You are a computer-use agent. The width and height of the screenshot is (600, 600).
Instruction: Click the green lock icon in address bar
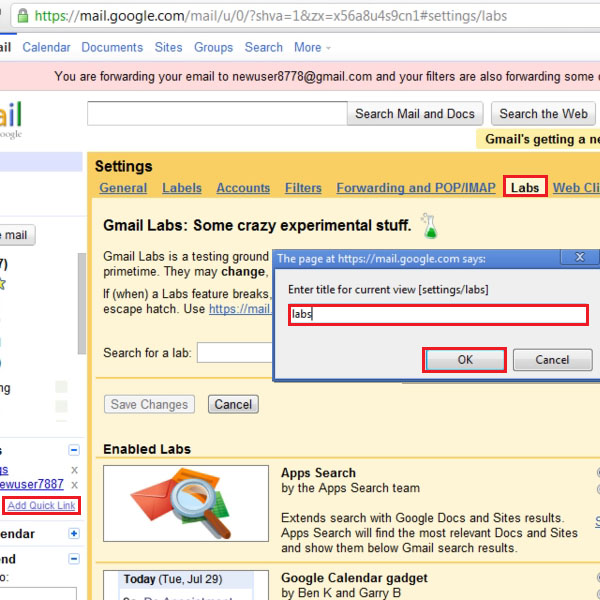[23, 16]
